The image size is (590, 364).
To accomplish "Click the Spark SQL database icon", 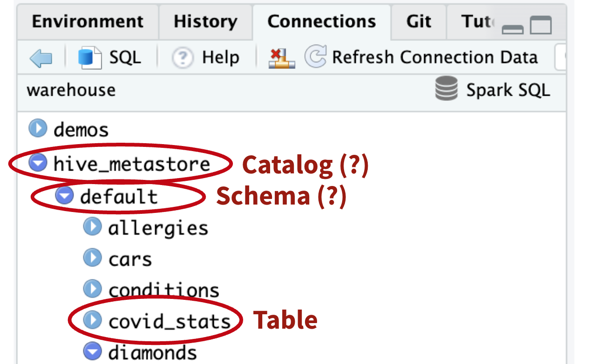I will (446, 89).
